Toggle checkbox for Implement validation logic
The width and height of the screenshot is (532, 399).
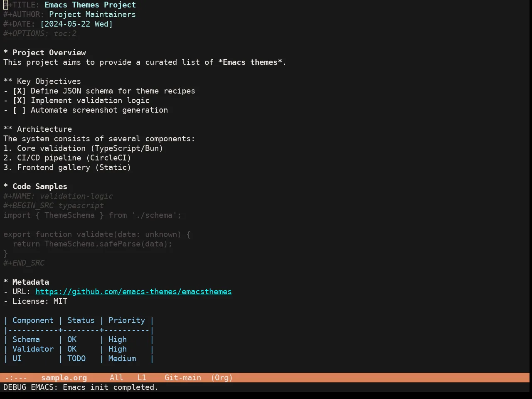pos(19,101)
